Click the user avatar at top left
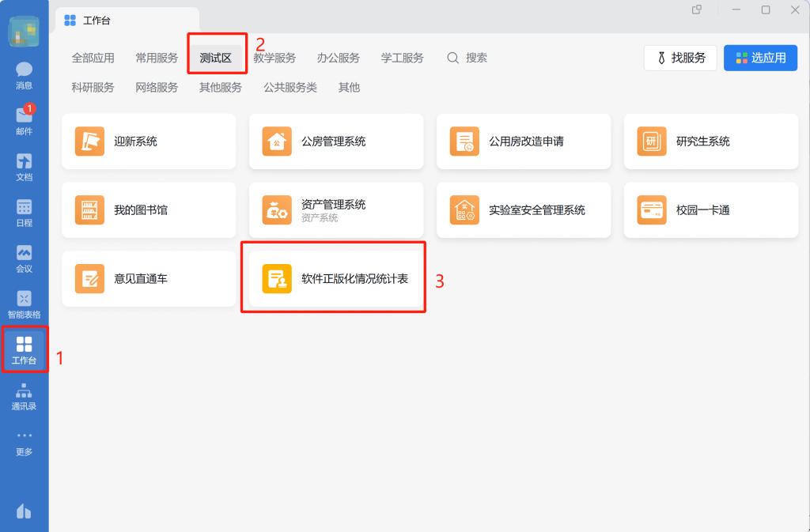Viewport: 810px width, 532px height. (x=24, y=32)
